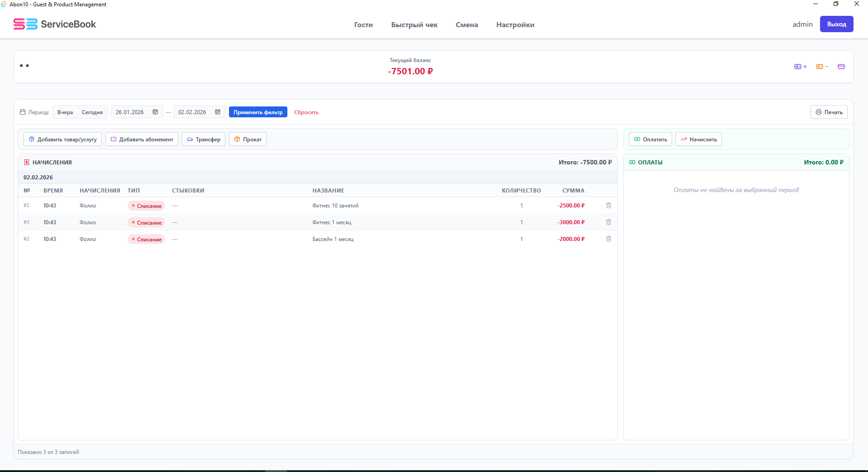868x472 pixels.
Task: Click the admin username label
Action: (x=802, y=24)
